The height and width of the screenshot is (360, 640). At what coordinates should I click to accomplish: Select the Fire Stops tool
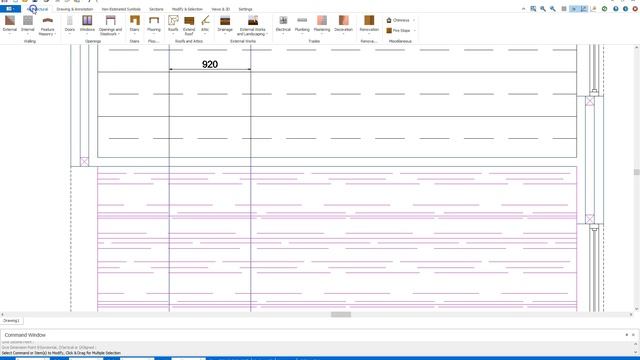point(398,31)
